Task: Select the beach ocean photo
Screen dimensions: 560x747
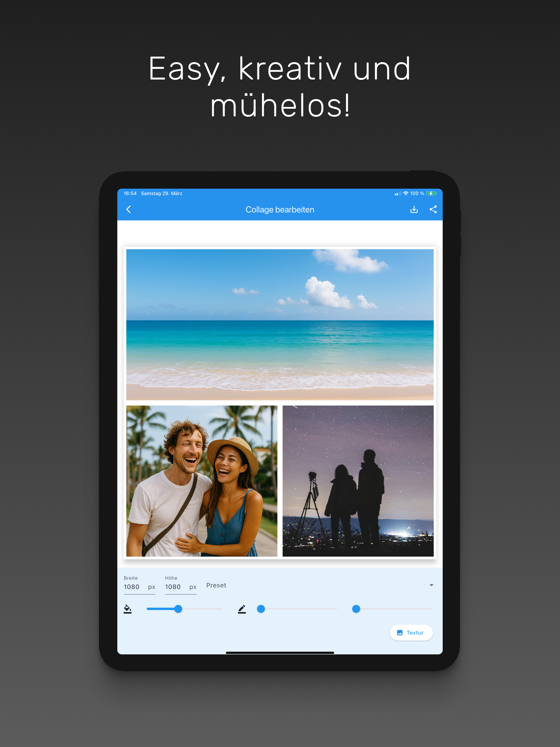Action: point(280,325)
